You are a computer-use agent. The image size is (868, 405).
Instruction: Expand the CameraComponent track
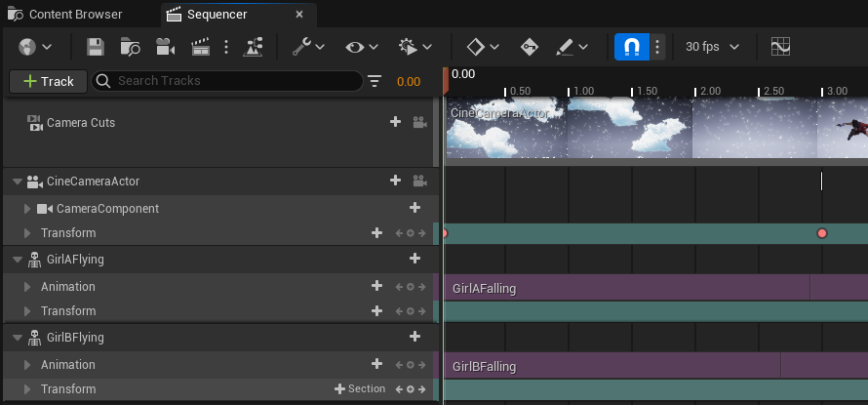[x=27, y=209]
